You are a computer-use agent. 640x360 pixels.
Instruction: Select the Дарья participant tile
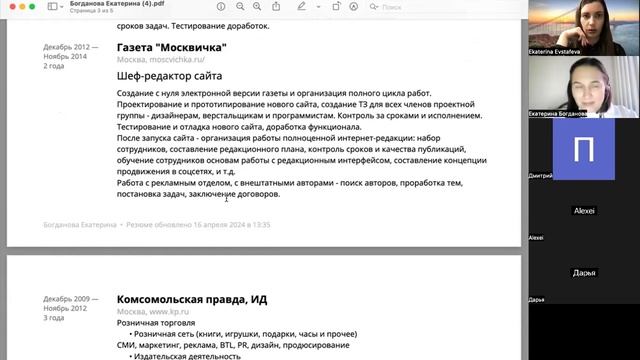point(584,273)
